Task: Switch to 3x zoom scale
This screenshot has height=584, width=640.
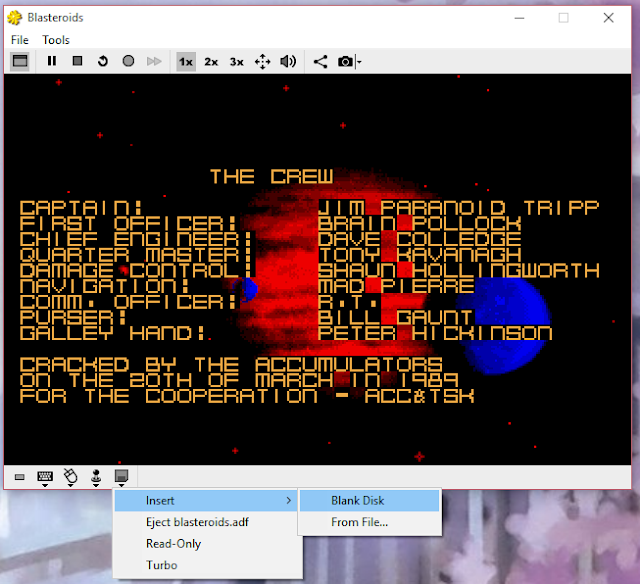Action: pyautogui.click(x=237, y=62)
